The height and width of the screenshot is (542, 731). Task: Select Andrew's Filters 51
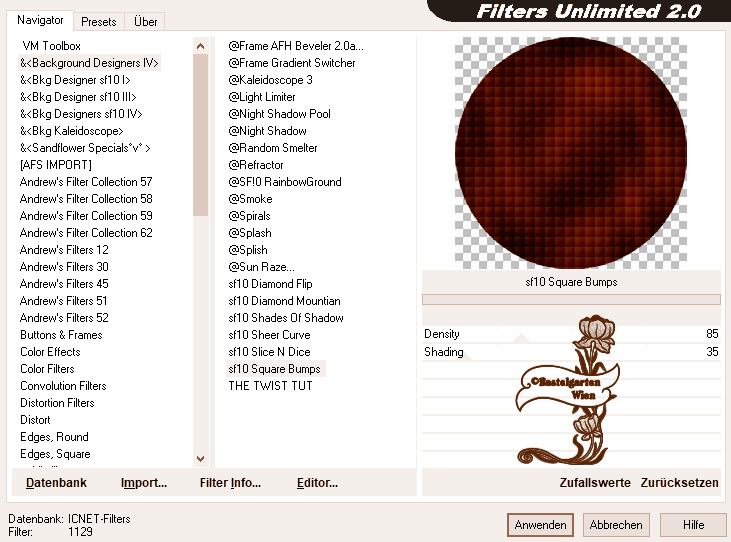pyautogui.click(x=63, y=301)
